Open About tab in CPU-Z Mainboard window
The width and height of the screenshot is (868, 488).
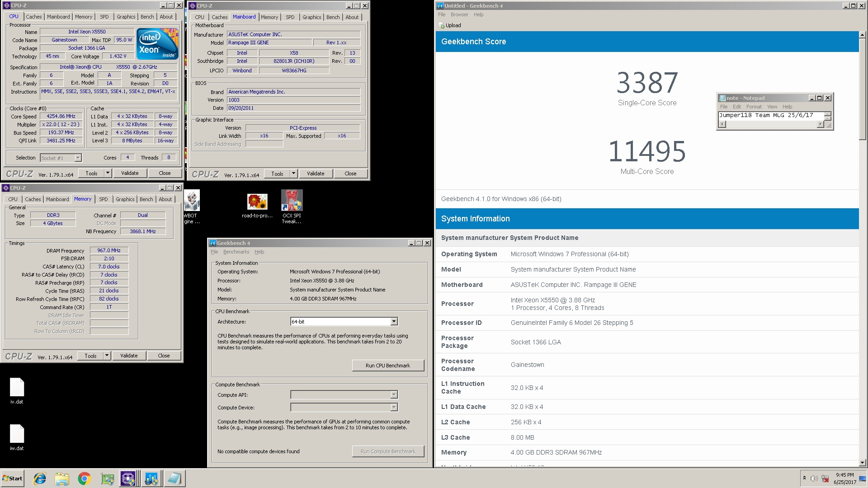[x=352, y=17]
